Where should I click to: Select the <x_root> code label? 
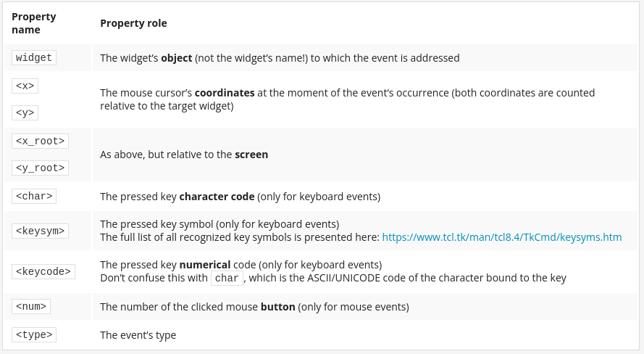pyautogui.click(x=40, y=141)
